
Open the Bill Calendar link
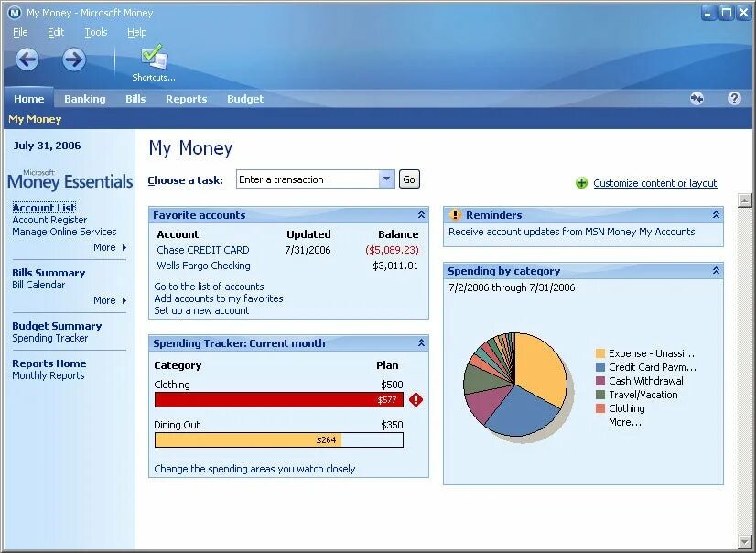(38, 285)
